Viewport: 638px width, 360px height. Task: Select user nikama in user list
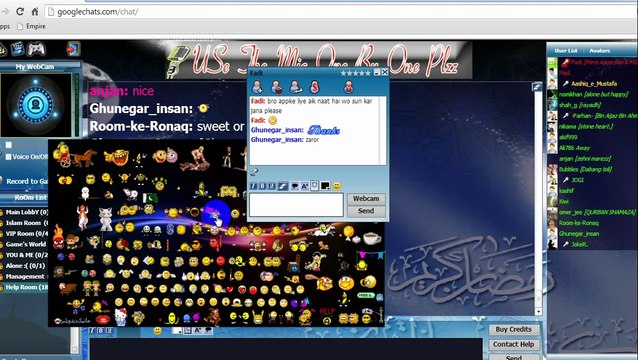(586, 127)
